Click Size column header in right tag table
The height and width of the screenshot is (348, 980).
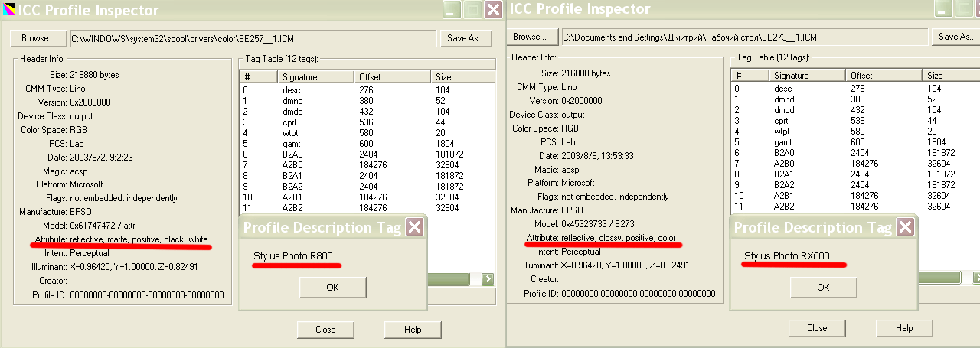pos(951,76)
